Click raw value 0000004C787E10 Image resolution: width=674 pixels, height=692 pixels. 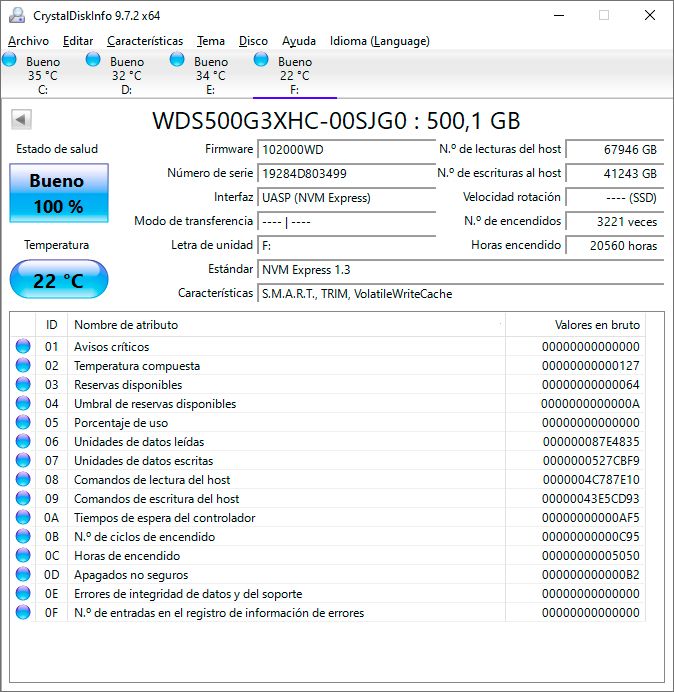click(x=591, y=480)
